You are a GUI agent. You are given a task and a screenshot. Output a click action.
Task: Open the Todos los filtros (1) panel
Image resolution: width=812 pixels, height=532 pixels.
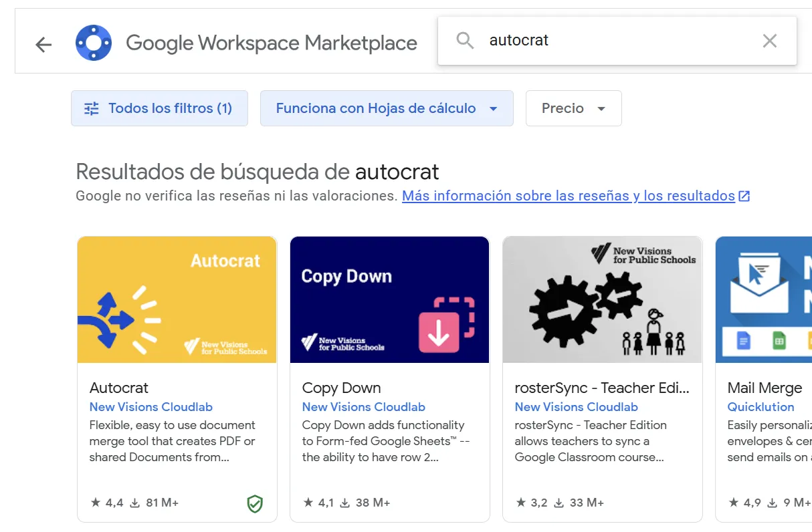tap(159, 108)
